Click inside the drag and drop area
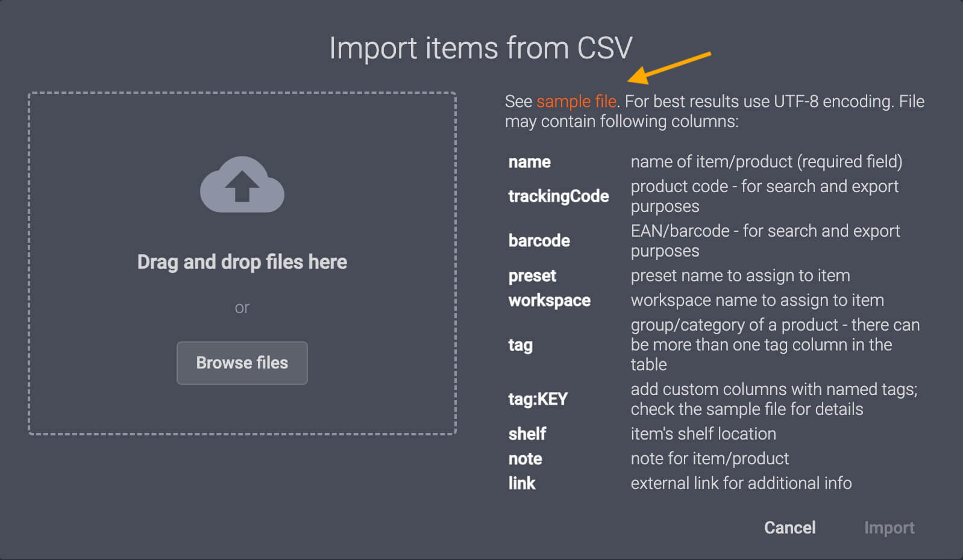The image size is (963, 560). (242, 262)
